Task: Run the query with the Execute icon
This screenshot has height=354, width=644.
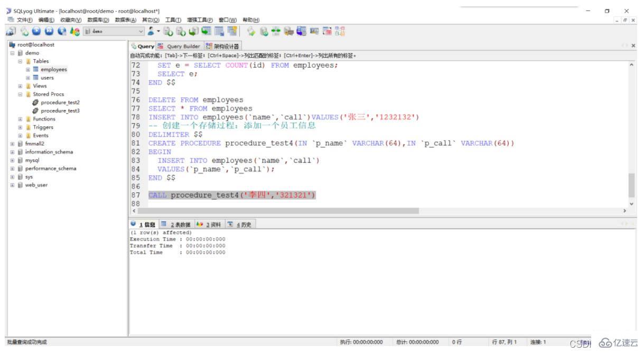Action: 36,31
